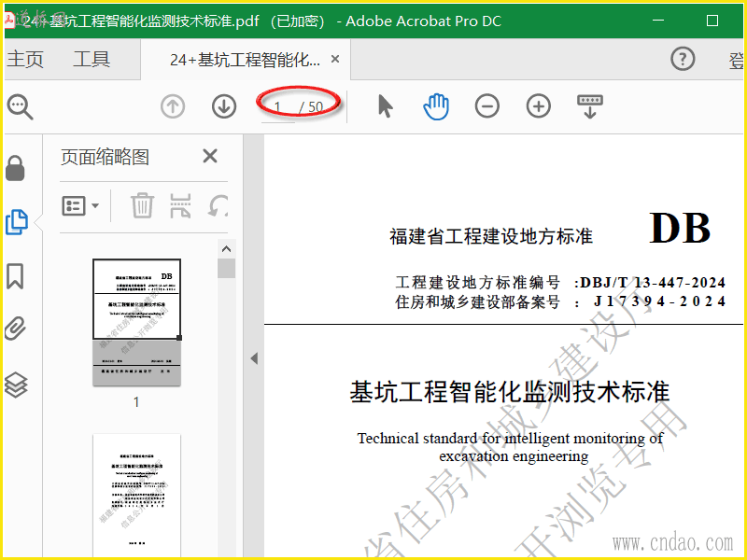Screen dimensions: 747x560
Task: Click the page label 1 under thumbnail
Action: pyautogui.click(x=136, y=402)
